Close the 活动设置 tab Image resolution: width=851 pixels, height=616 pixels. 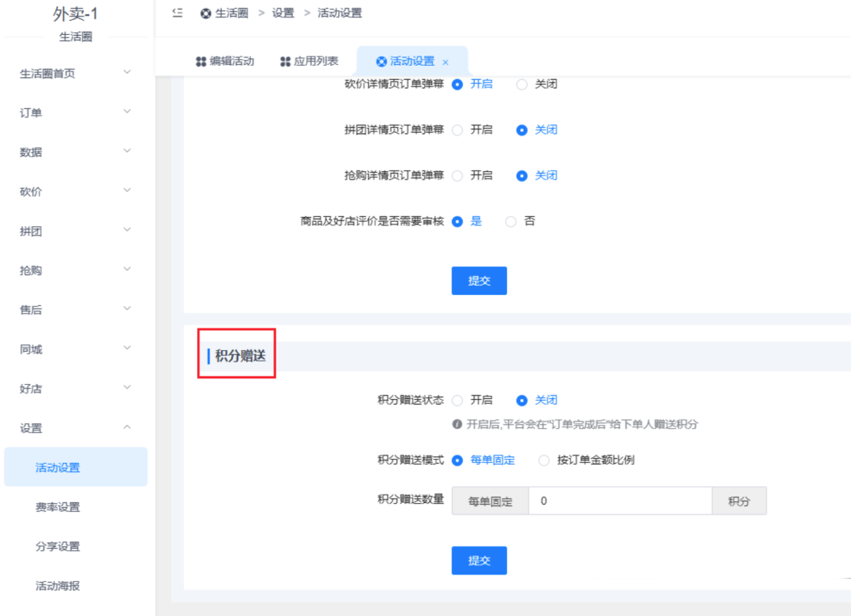pyautogui.click(x=445, y=62)
